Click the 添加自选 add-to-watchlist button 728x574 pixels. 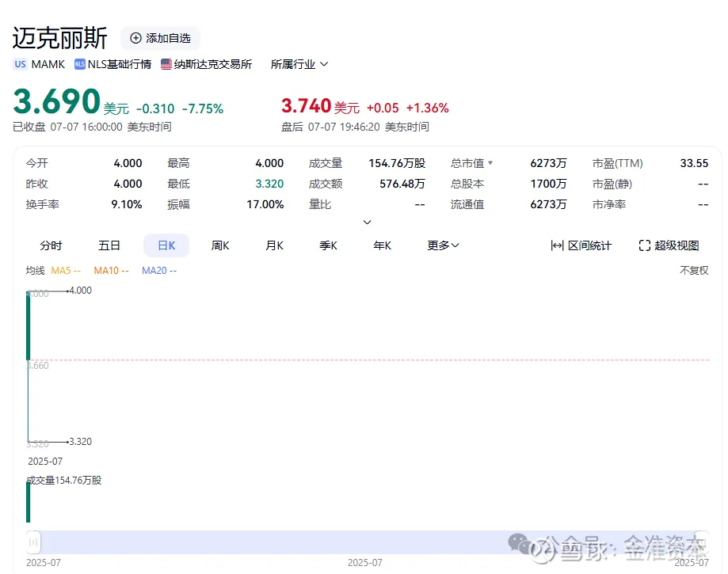point(160,38)
